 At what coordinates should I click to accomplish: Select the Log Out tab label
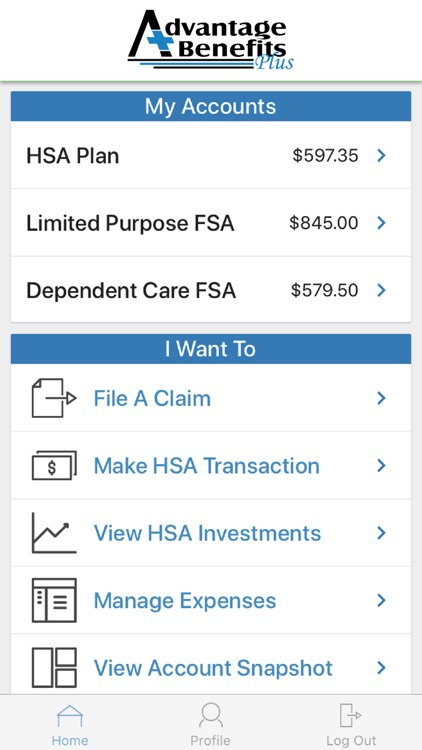(351, 741)
